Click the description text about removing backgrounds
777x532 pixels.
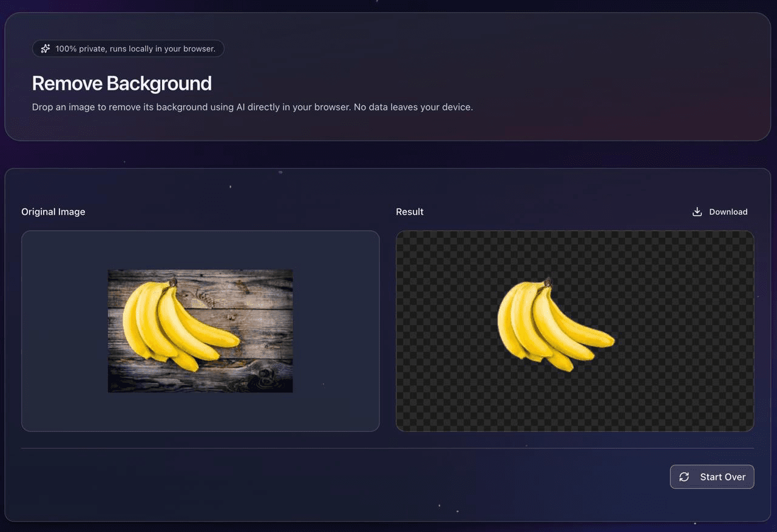click(x=253, y=107)
